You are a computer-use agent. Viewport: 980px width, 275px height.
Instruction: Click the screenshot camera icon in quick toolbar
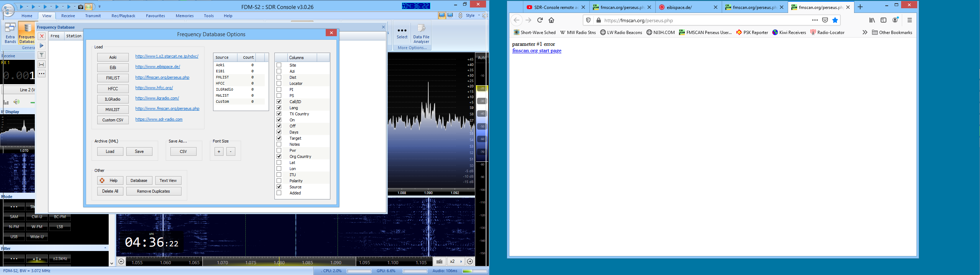(x=81, y=7)
